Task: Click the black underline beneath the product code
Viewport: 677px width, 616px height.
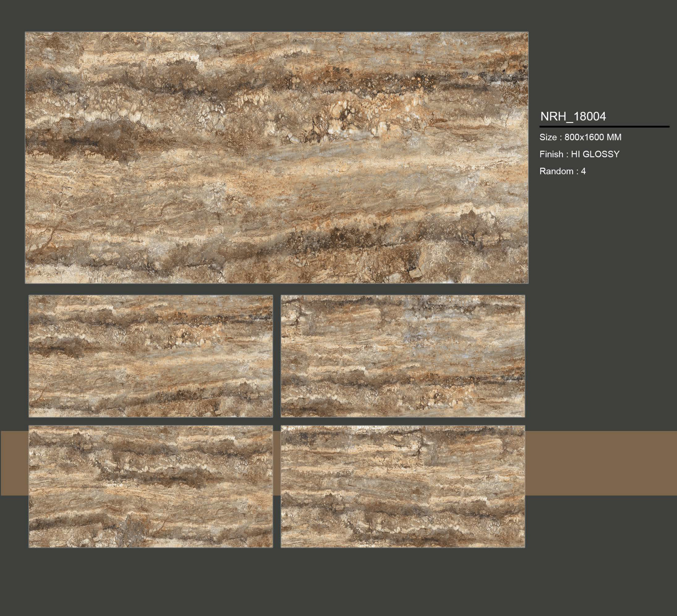Action: [x=604, y=126]
